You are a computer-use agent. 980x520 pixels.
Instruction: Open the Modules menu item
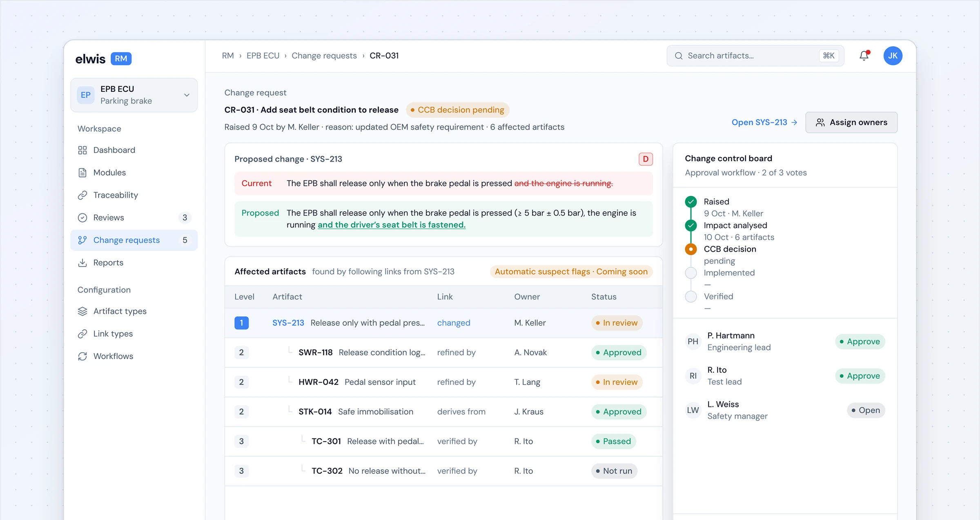[134, 173]
